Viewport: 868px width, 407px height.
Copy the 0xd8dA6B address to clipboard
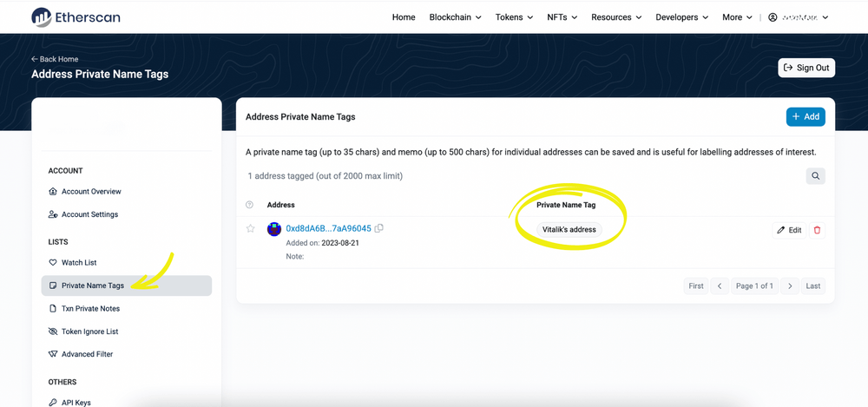[379, 228]
